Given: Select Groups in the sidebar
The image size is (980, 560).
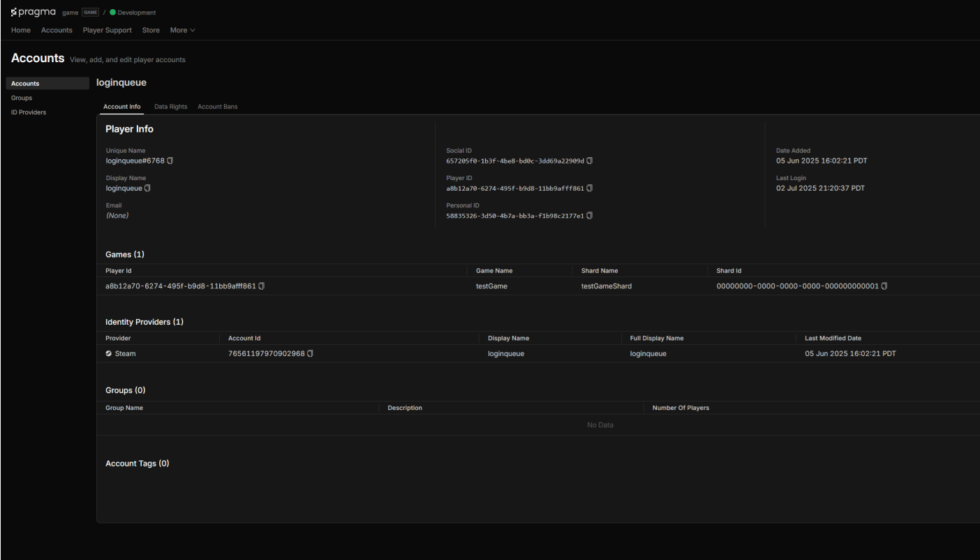Looking at the screenshot, I should point(22,98).
